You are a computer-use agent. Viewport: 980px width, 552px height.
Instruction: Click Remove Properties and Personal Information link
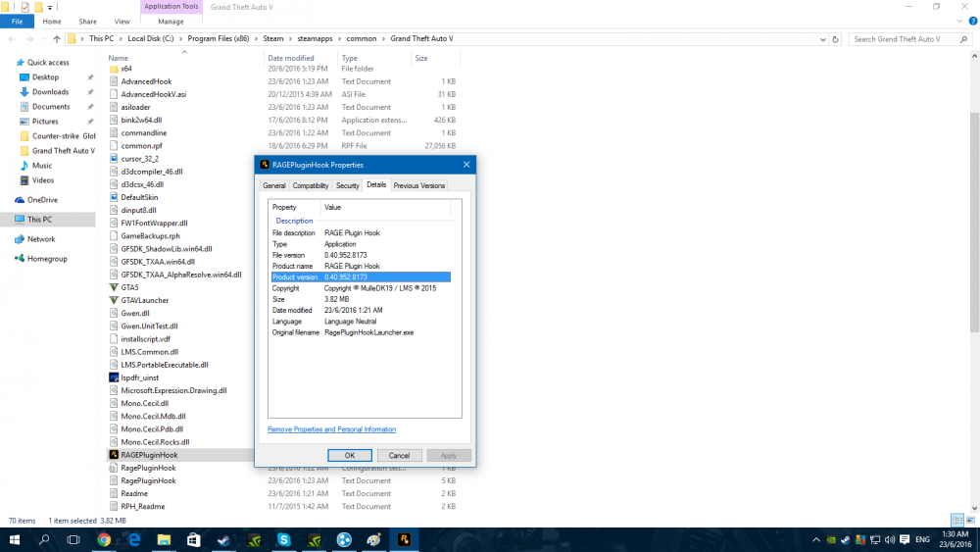[331, 429]
